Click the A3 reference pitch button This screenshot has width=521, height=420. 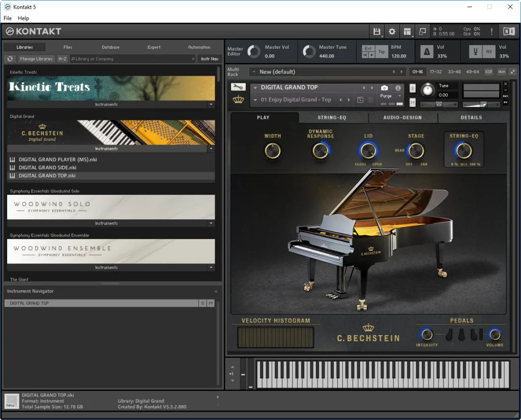pos(489,51)
